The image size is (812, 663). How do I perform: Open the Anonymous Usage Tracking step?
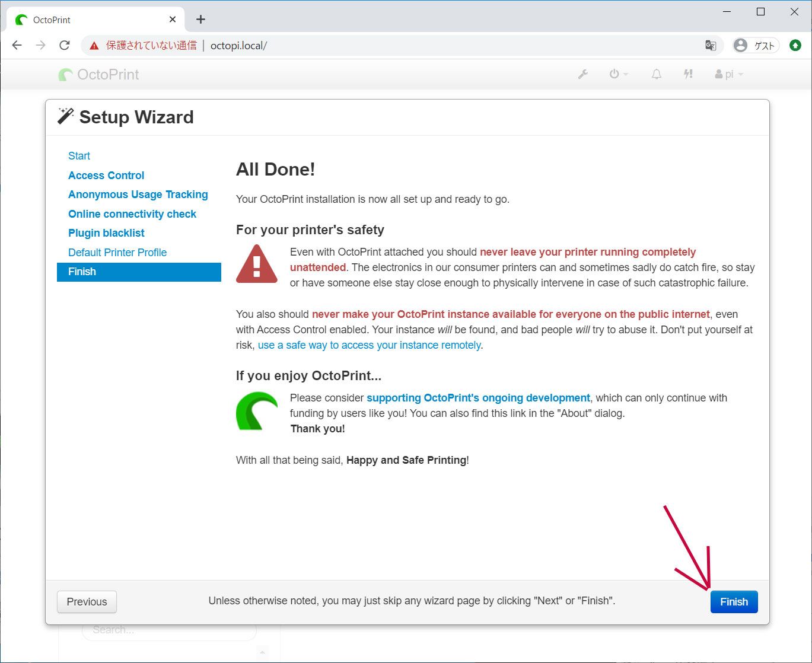pyautogui.click(x=138, y=195)
